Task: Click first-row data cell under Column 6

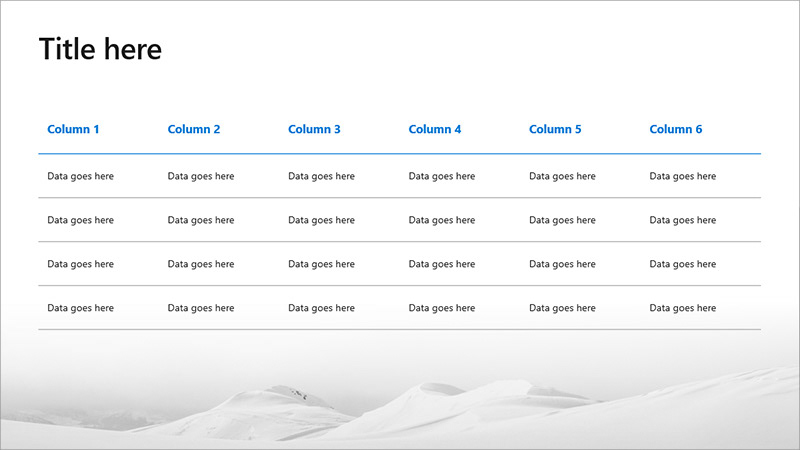Action: (683, 176)
